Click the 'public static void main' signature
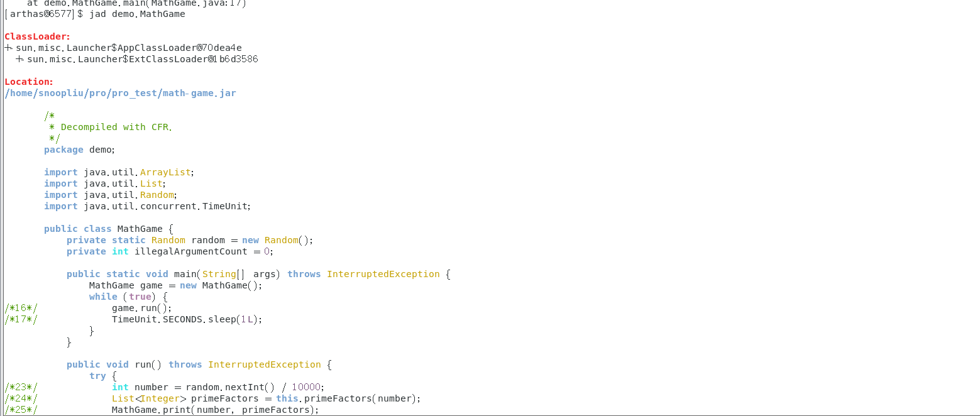 click(x=259, y=274)
